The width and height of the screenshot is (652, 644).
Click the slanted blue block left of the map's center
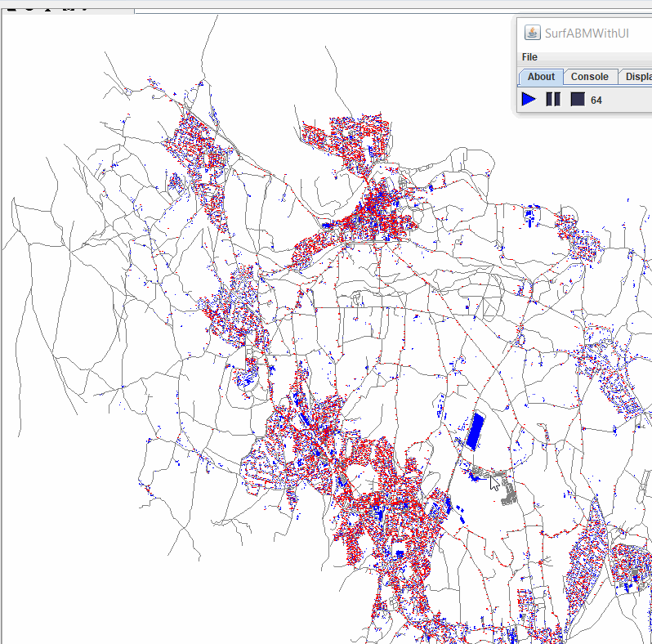click(304, 418)
